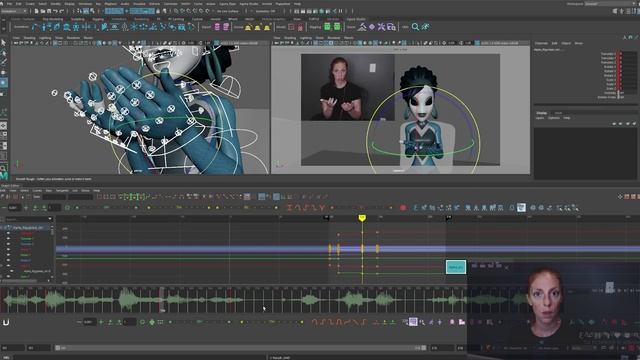
Task: Open the Curves menu in the Graph Editor
Action: tap(37, 191)
